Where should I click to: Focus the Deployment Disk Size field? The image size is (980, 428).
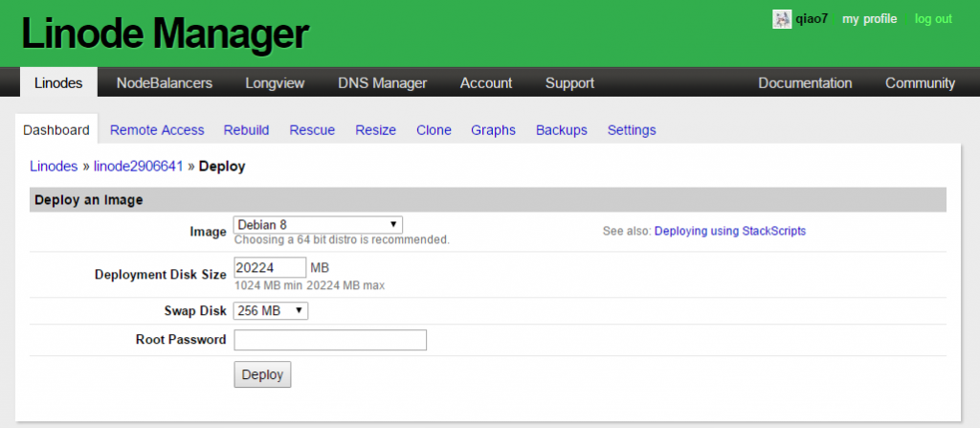click(x=270, y=268)
